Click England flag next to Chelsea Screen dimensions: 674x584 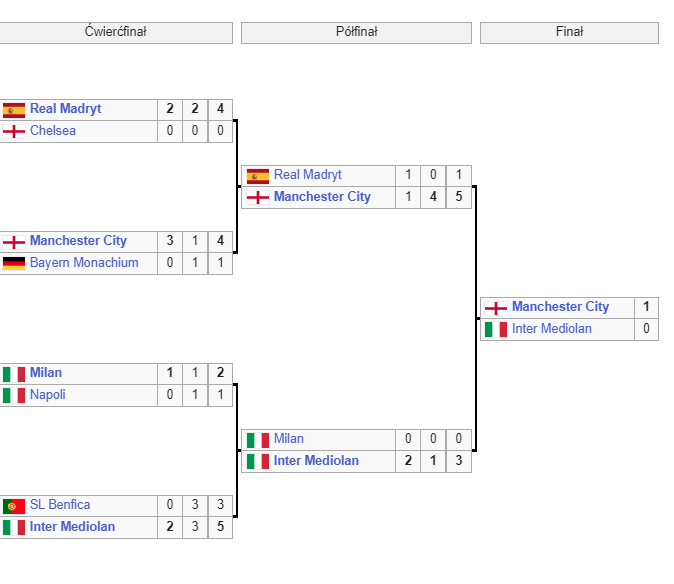[x=14, y=131]
